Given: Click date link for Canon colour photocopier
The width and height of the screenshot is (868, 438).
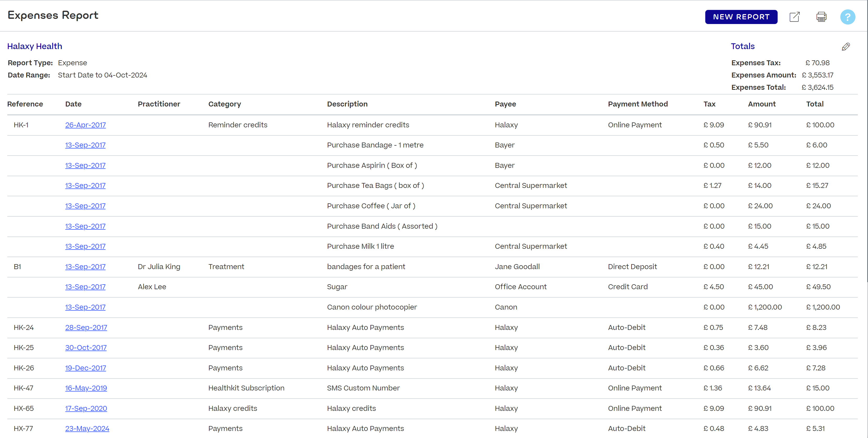Looking at the screenshot, I should [85, 307].
